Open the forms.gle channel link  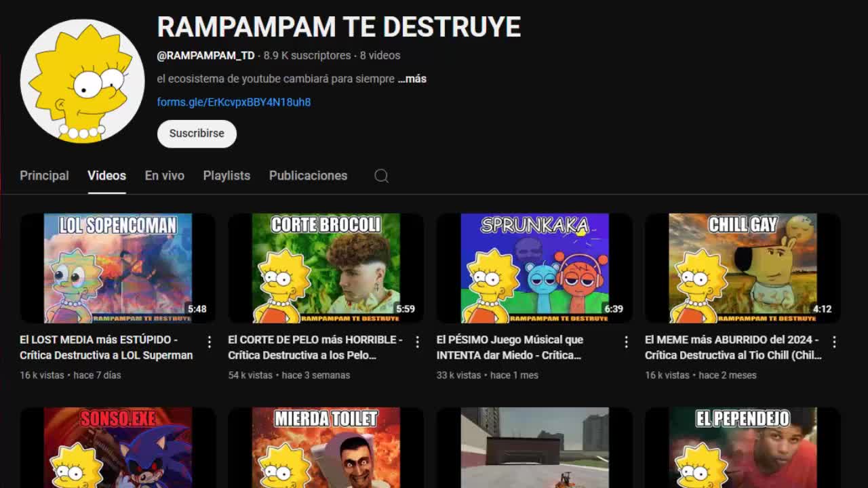click(x=234, y=102)
